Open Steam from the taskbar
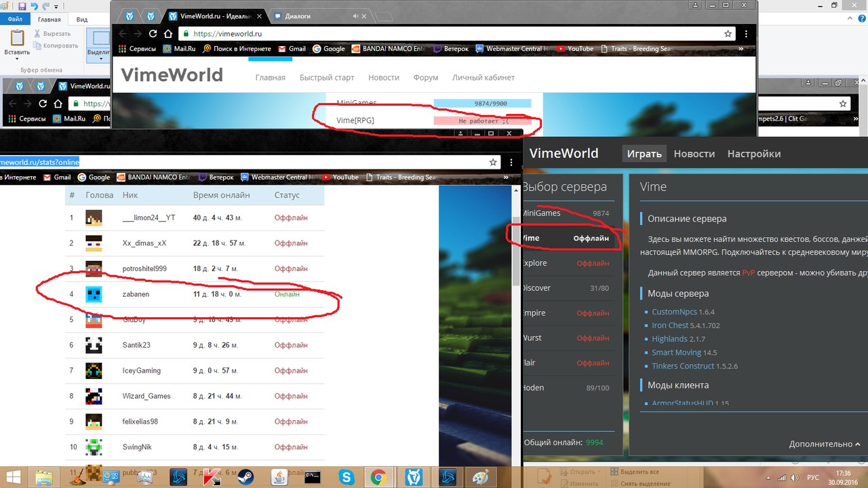This screenshot has width=868, height=488. 245,476
